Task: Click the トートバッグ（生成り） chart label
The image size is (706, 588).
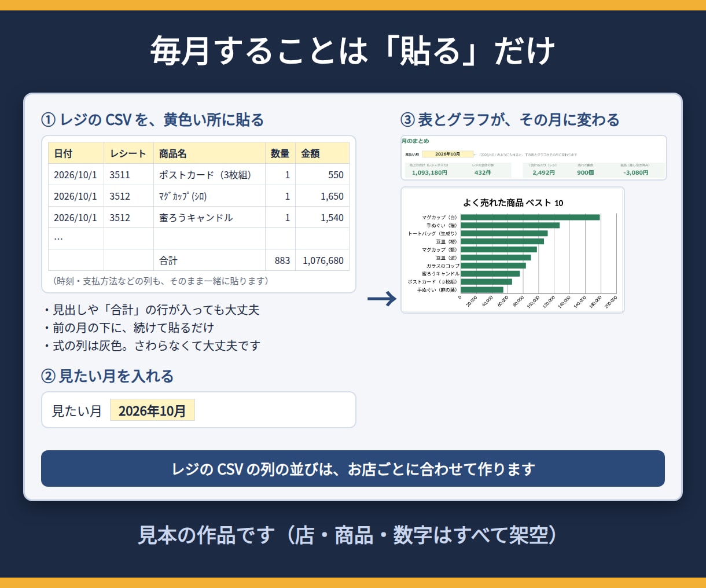Action: [433, 233]
